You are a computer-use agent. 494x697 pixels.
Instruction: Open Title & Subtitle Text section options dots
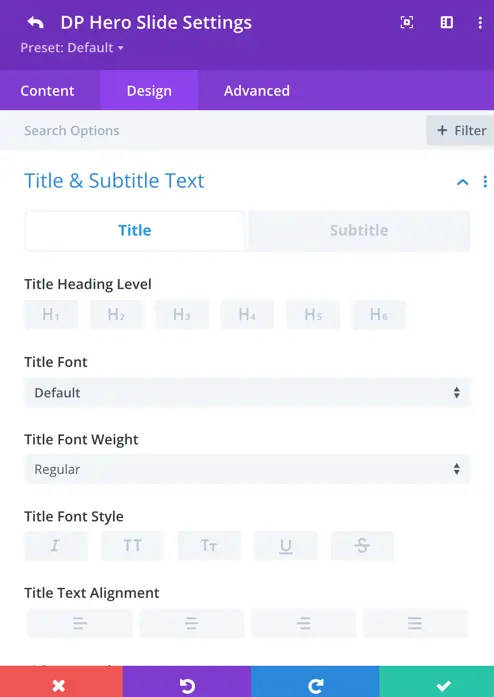click(485, 181)
